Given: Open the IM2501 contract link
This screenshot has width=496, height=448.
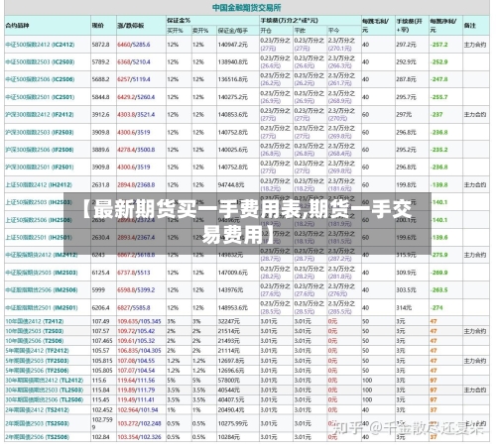Looking at the screenshot, I should pos(42,308).
